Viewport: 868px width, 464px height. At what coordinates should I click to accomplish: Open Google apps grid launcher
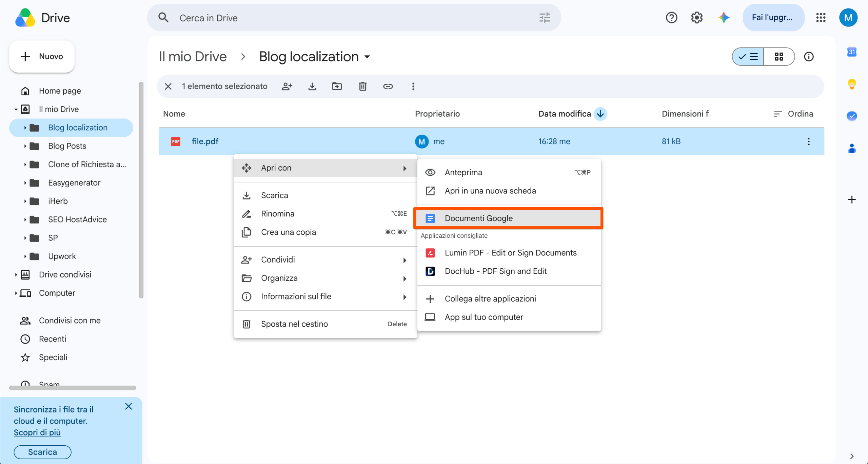pos(821,18)
